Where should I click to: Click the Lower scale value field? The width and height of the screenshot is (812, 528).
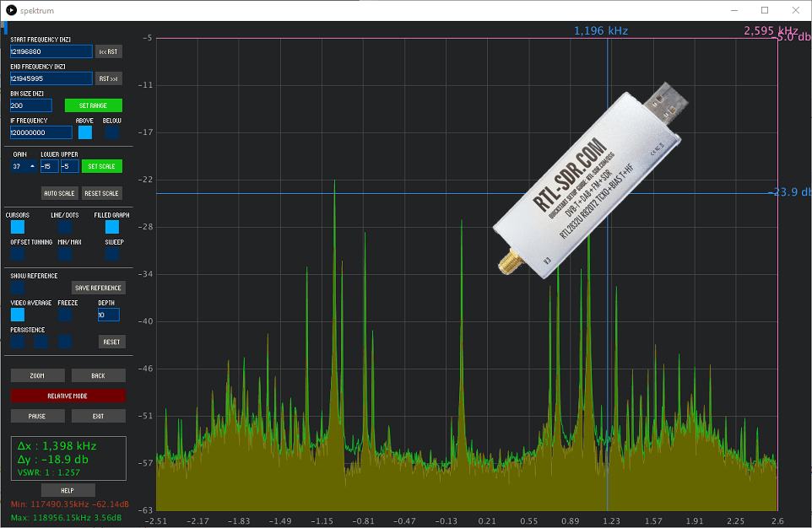(49, 166)
